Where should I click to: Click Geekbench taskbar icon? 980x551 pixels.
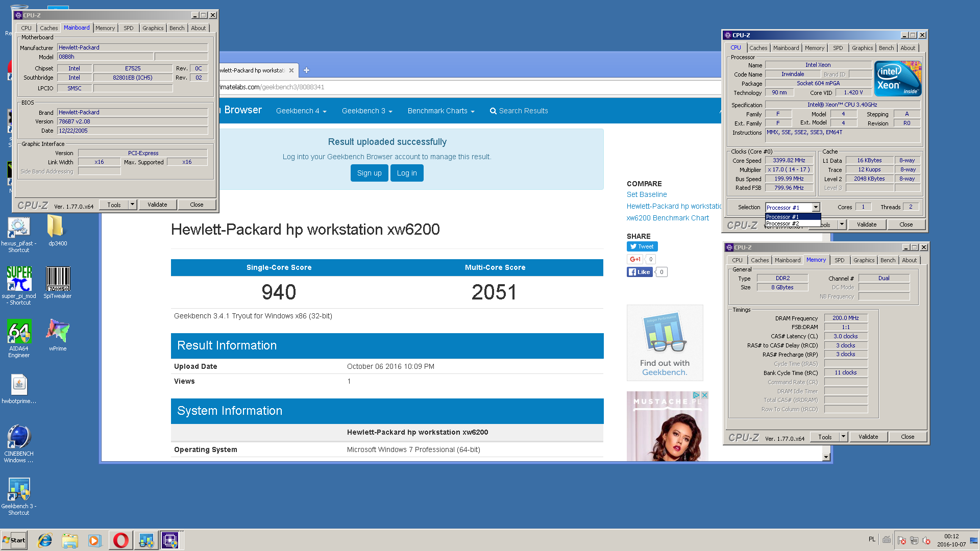coord(146,540)
